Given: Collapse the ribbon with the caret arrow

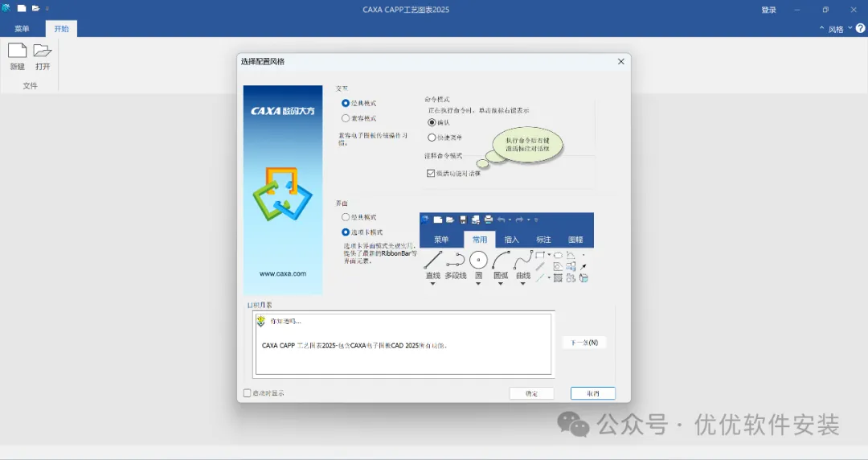Looking at the screenshot, I should click(821, 28).
